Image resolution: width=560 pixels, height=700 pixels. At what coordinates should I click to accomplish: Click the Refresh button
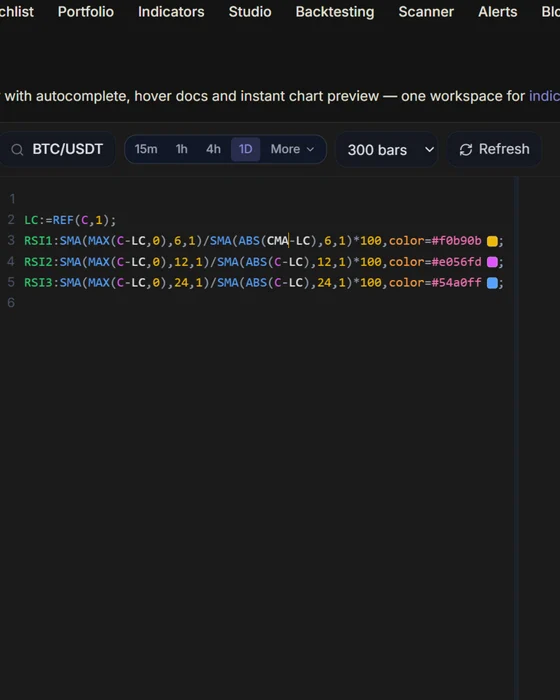point(494,149)
